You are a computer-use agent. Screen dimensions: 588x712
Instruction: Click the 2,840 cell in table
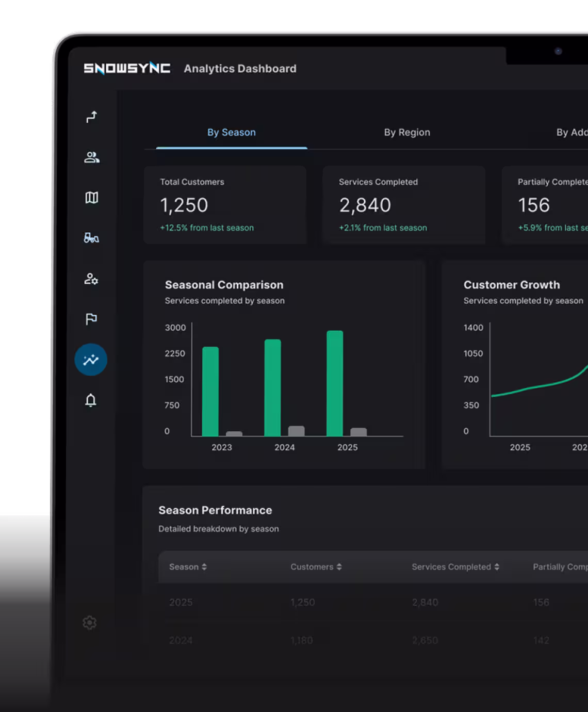tap(425, 602)
